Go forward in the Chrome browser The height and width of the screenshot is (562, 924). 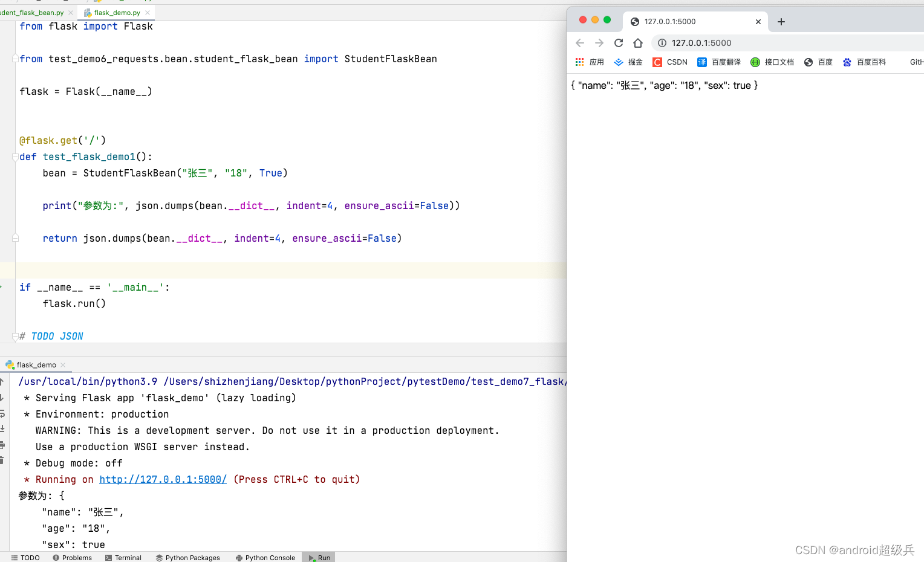click(x=599, y=43)
